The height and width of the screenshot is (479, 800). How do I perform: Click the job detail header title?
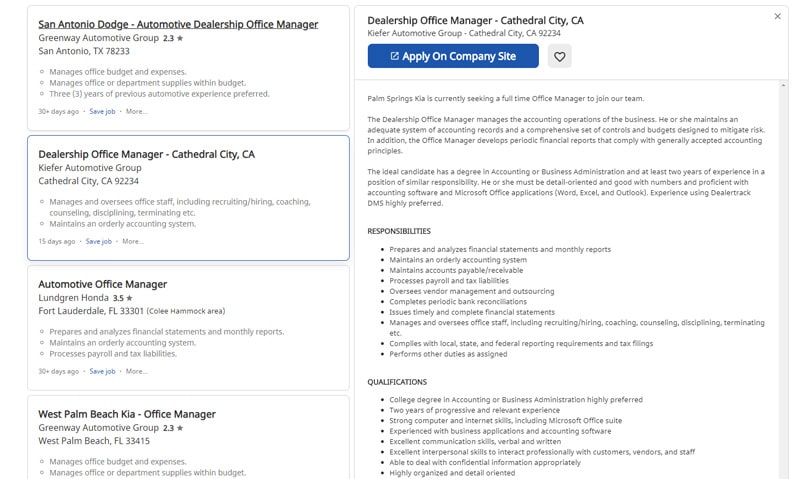click(475, 20)
